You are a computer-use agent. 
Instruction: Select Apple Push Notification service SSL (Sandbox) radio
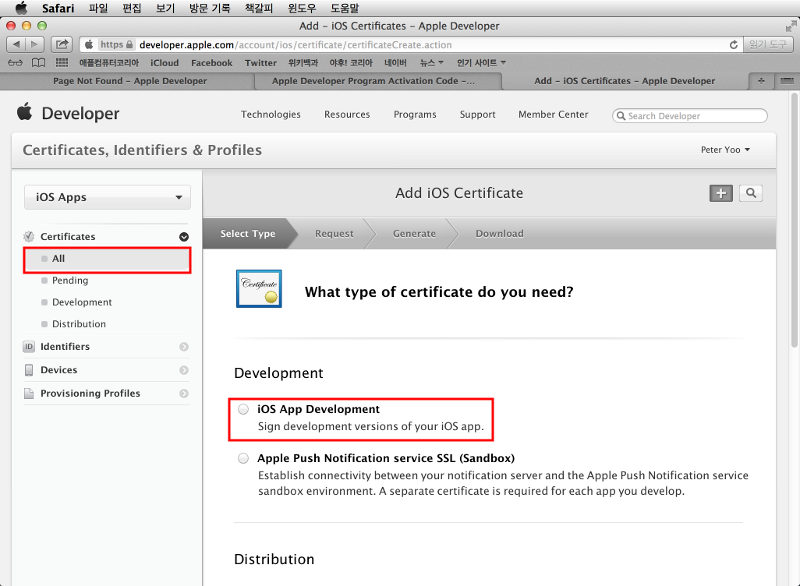point(243,458)
